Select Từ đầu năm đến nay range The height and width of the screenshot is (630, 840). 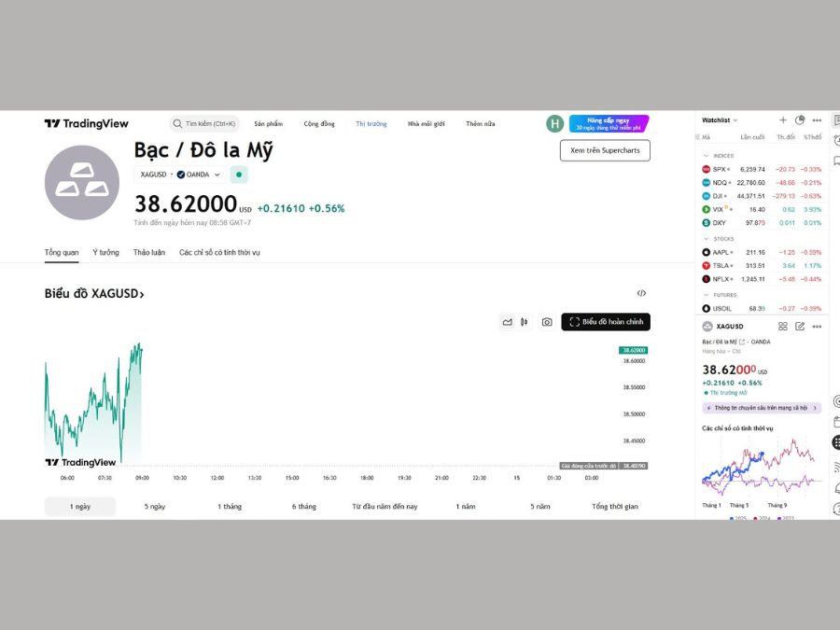pyautogui.click(x=385, y=506)
